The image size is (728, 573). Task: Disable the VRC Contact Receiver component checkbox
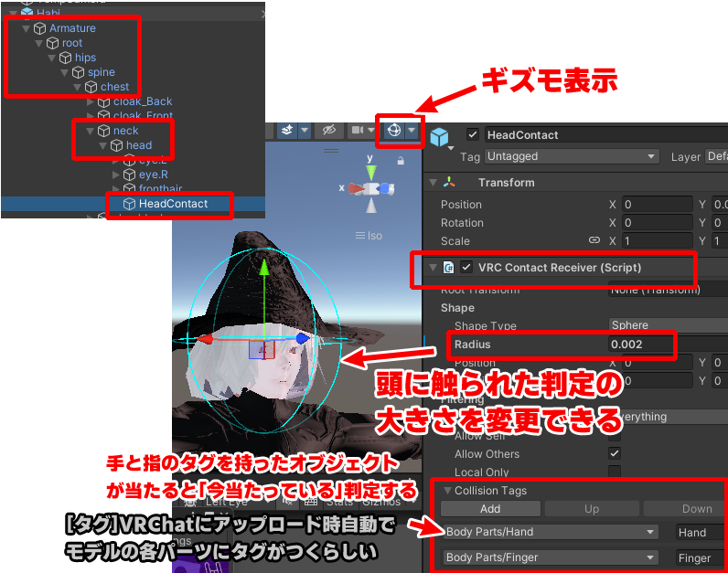(x=466, y=267)
